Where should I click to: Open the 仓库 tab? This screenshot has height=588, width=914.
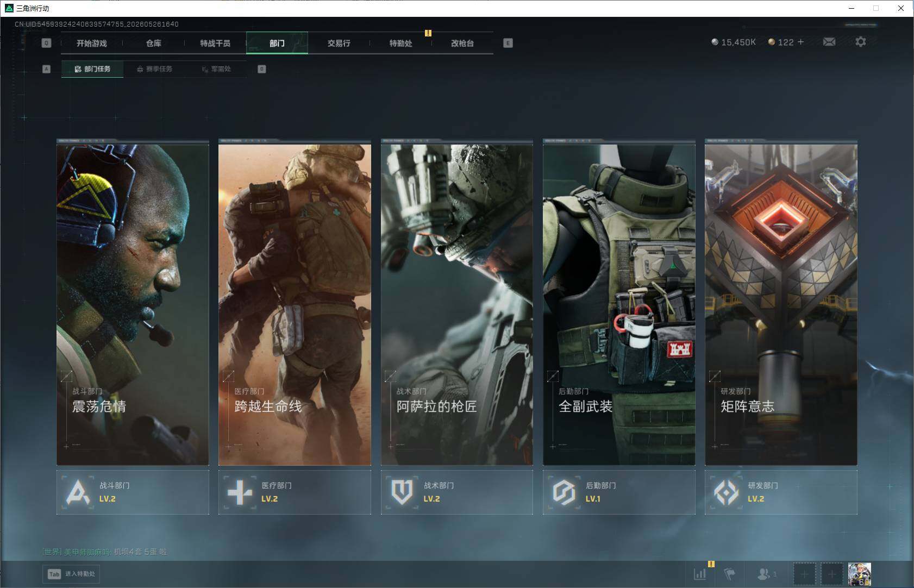[x=154, y=43]
